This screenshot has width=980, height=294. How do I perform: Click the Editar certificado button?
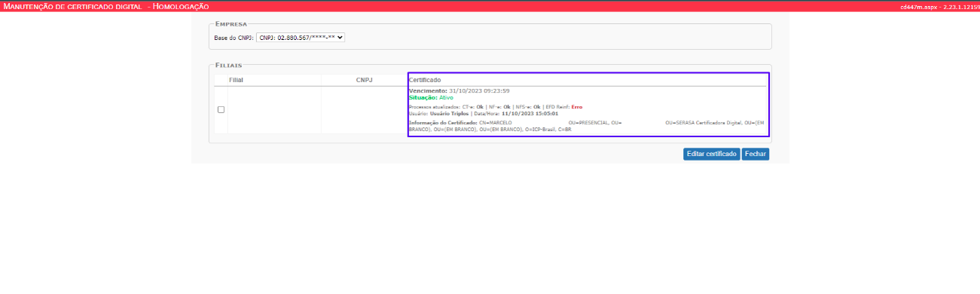(x=711, y=154)
